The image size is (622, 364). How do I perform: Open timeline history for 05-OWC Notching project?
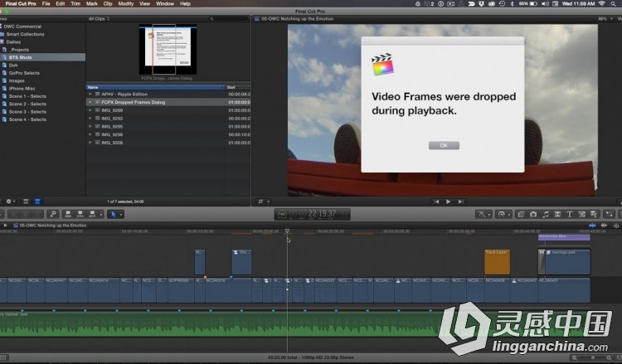click(5, 226)
